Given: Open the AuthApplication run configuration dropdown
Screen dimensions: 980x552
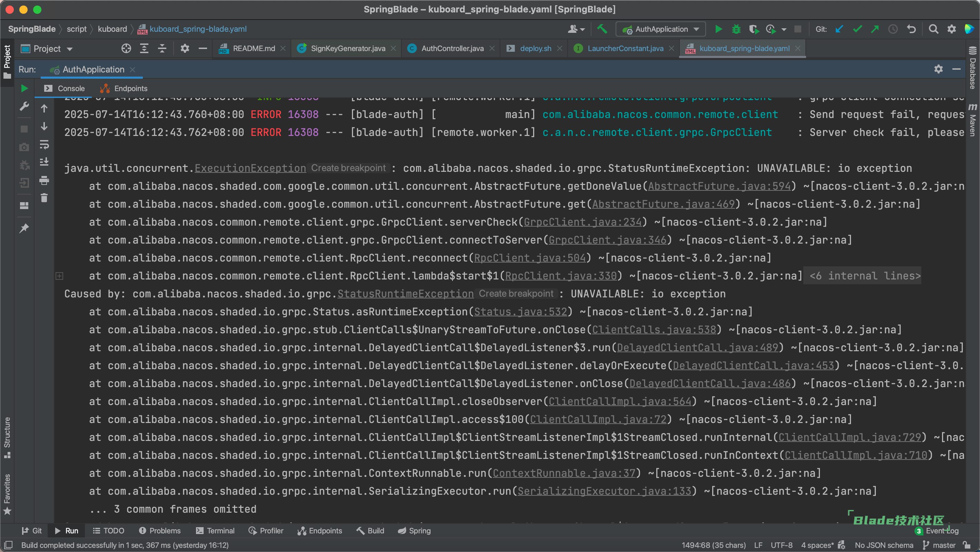Looking at the screenshot, I should [x=661, y=29].
